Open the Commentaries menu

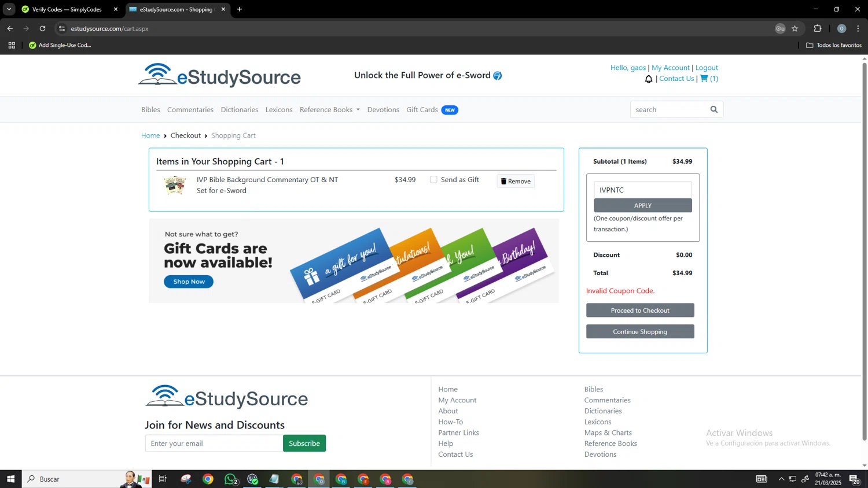[x=190, y=110]
